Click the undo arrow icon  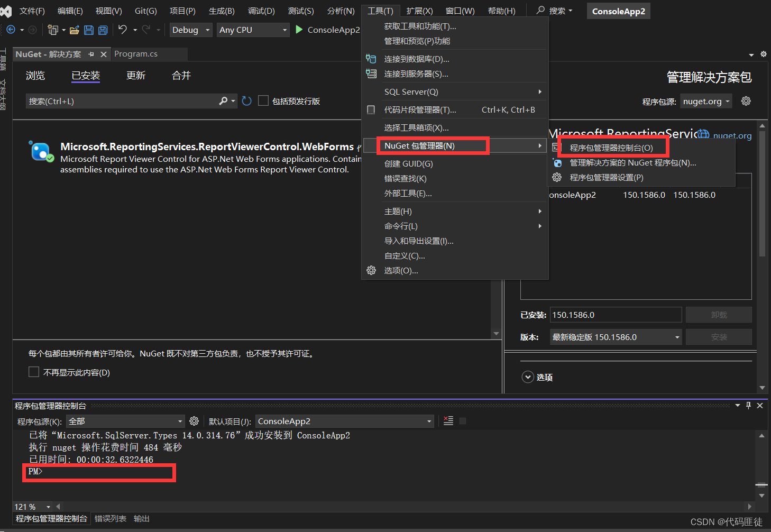pos(123,30)
